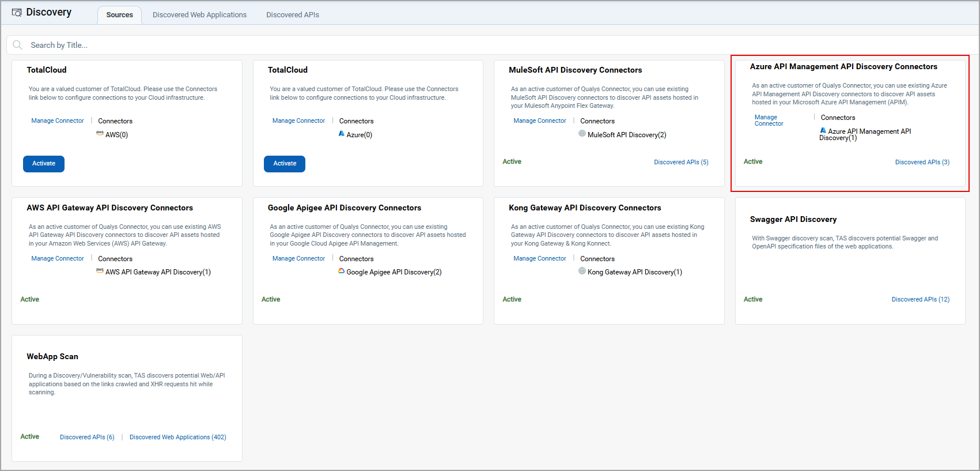Screen dimensions: 980x471
Task: Click the Google Apigee connector icon
Action: [x=342, y=270]
